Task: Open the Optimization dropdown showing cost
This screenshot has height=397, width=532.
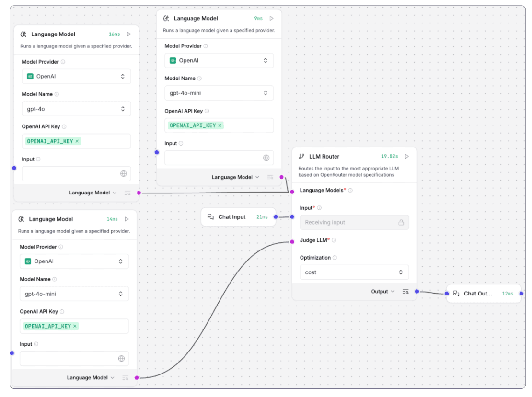Action: click(x=354, y=272)
